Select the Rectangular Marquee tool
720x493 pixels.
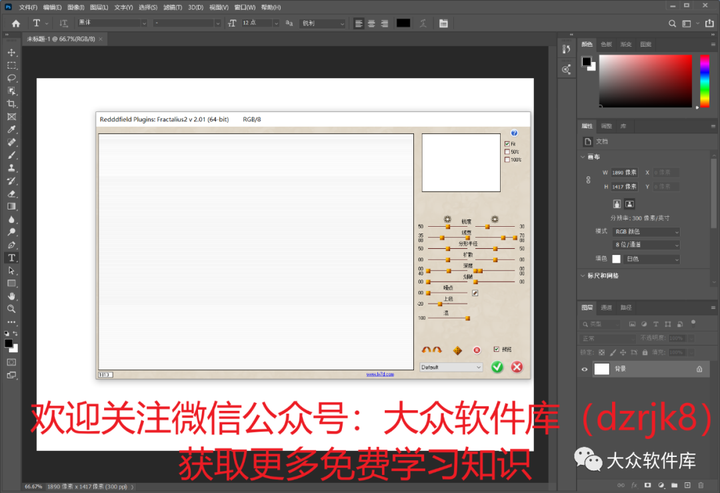tap(11, 65)
